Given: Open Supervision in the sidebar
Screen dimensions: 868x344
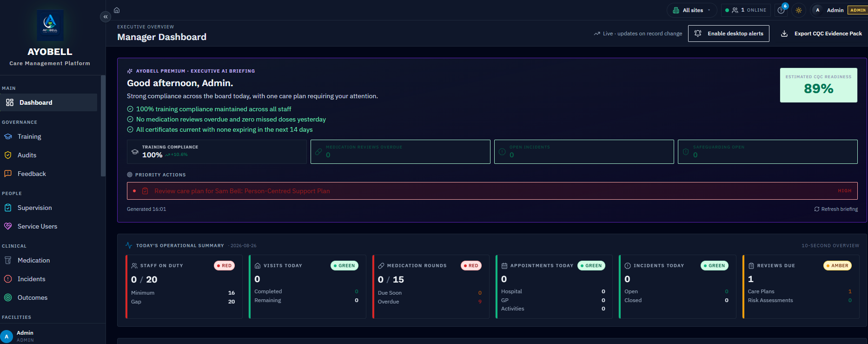Looking at the screenshot, I should coord(48,208).
